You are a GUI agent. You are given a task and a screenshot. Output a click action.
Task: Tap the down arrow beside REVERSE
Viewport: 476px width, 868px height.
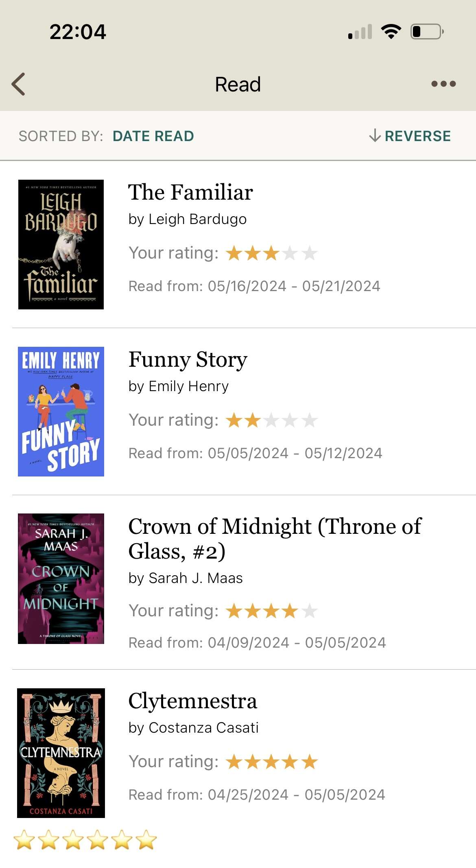point(375,136)
